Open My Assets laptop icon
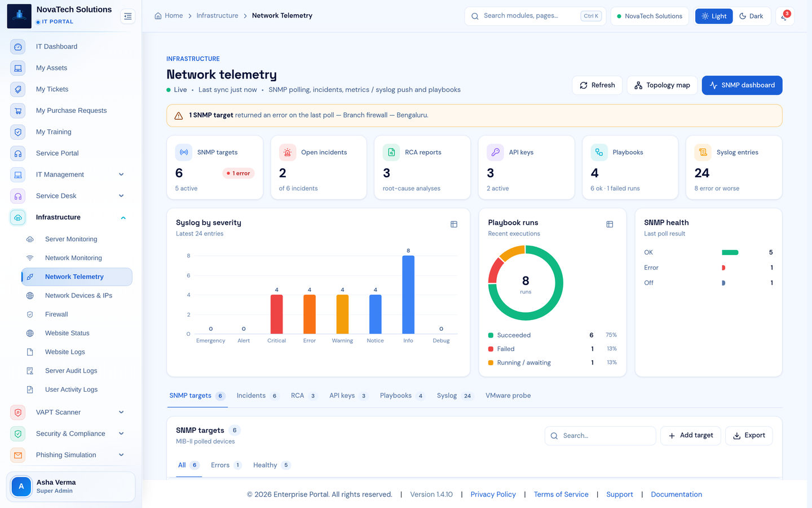 point(18,68)
